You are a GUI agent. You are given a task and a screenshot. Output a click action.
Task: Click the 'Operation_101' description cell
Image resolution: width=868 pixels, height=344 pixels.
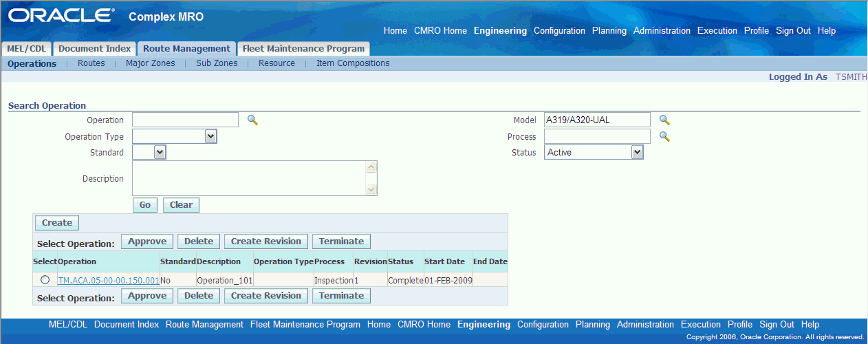pyautogui.click(x=225, y=281)
